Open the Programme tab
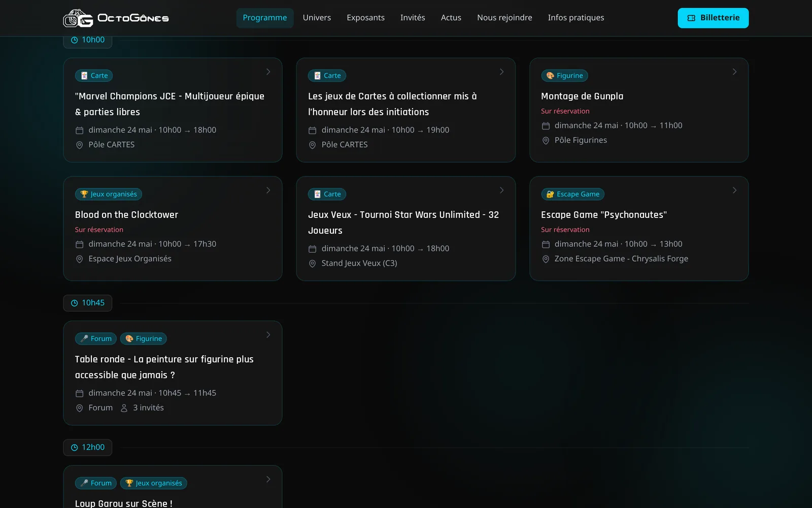This screenshot has height=508, width=812. (265, 18)
